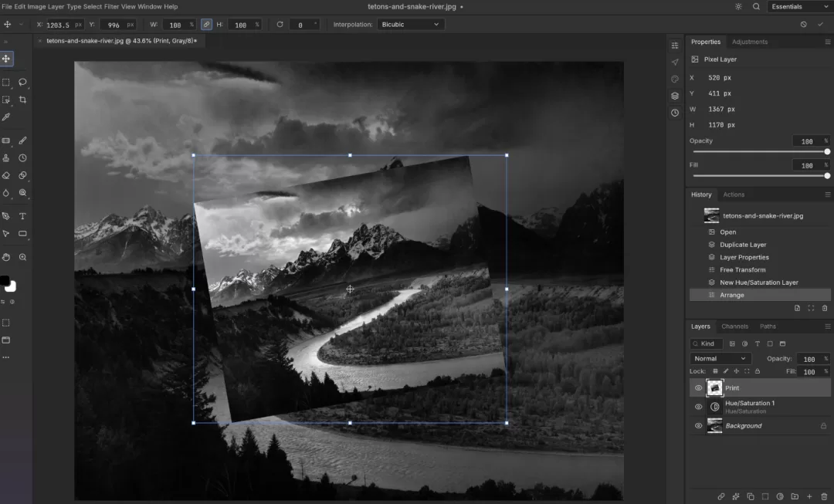Open the Kind layer filter dropdown
The width and height of the screenshot is (834, 504).
[707, 344]
